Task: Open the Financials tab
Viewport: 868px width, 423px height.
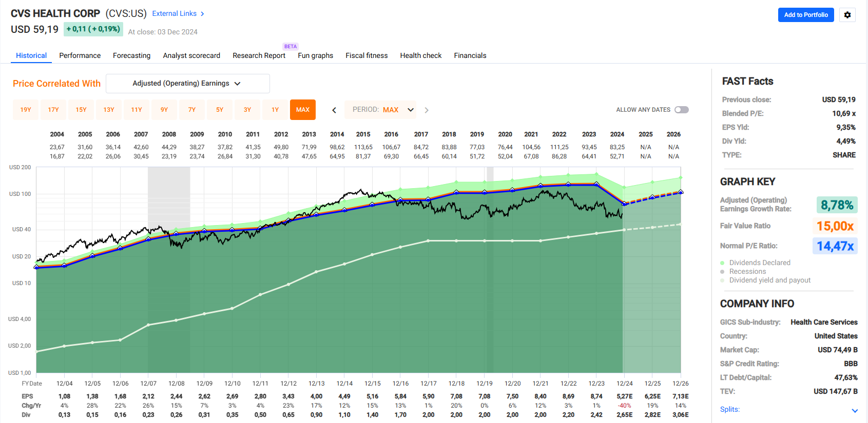Action: coord(470,55)
